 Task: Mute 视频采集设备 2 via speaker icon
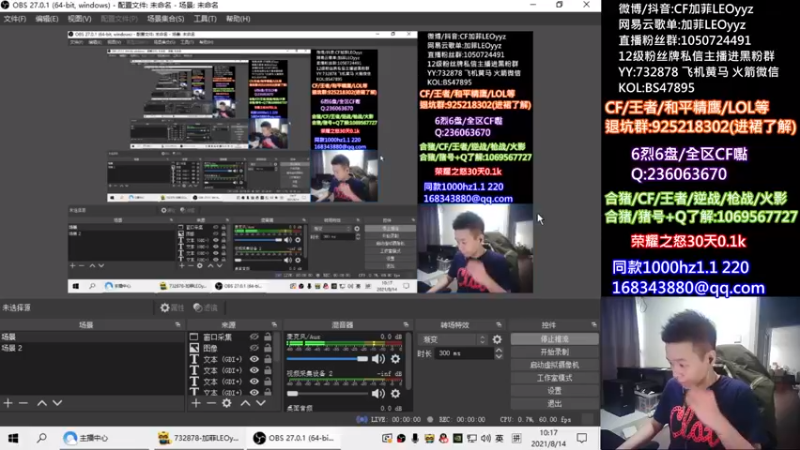pos(378,393)
